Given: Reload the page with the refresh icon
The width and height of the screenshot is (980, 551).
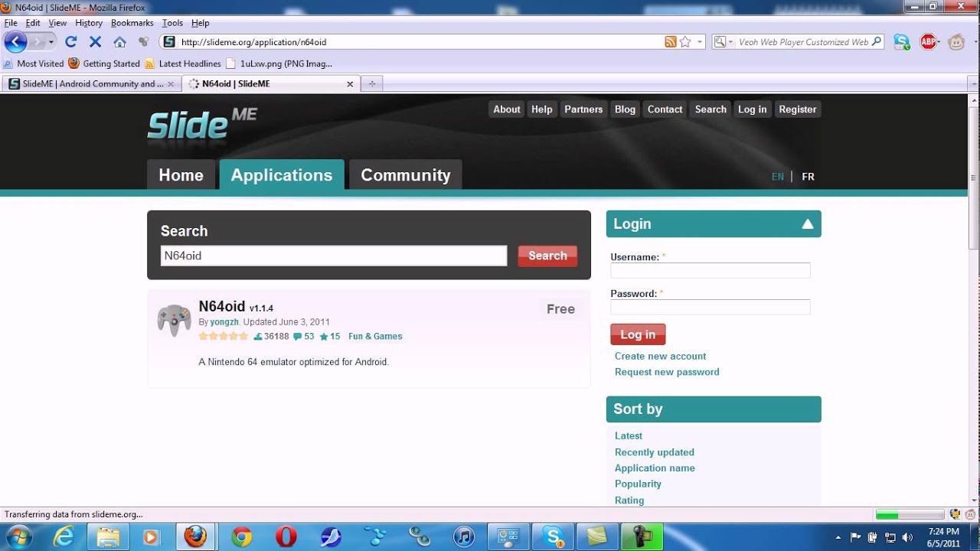Looking at the screenshot, I should (71, 42).
